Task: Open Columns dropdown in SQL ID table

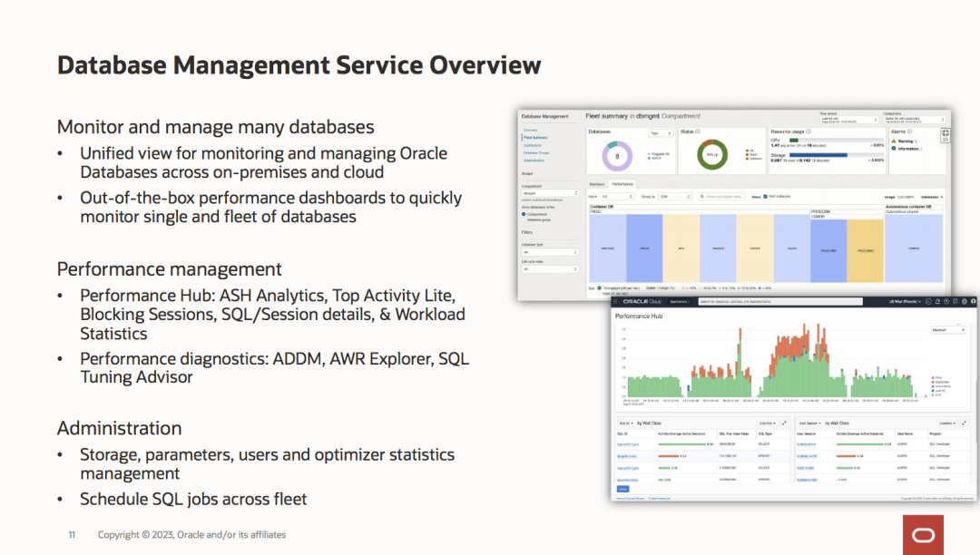Action: point(767,424)
